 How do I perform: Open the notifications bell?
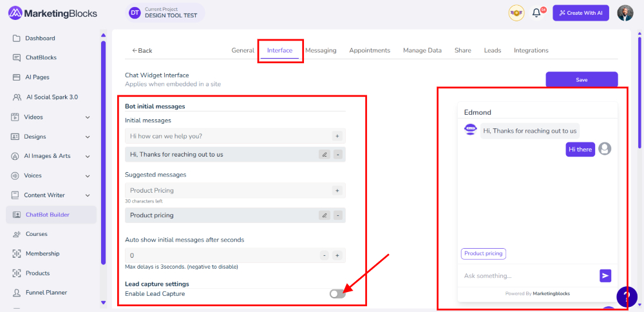tap(536, 13)
